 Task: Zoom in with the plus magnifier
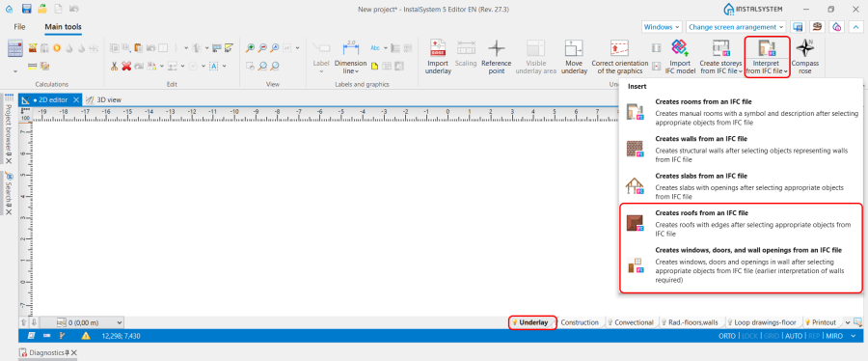pyautogui.click(x=250, y=48)
